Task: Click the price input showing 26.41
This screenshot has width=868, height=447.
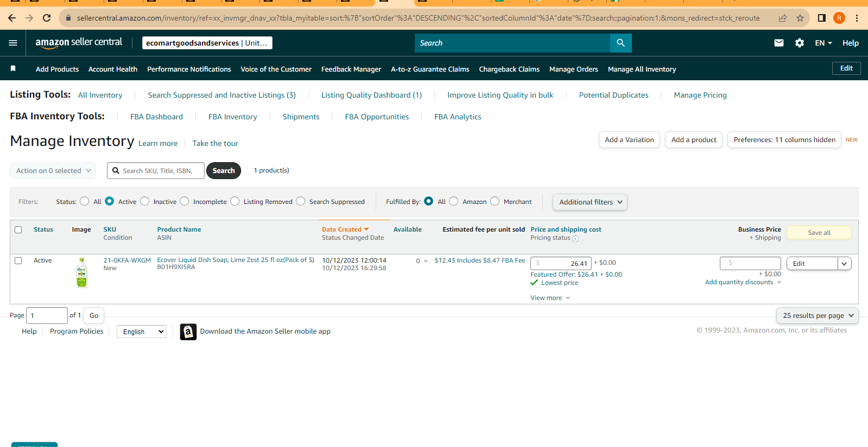Action: coord(561,264)
